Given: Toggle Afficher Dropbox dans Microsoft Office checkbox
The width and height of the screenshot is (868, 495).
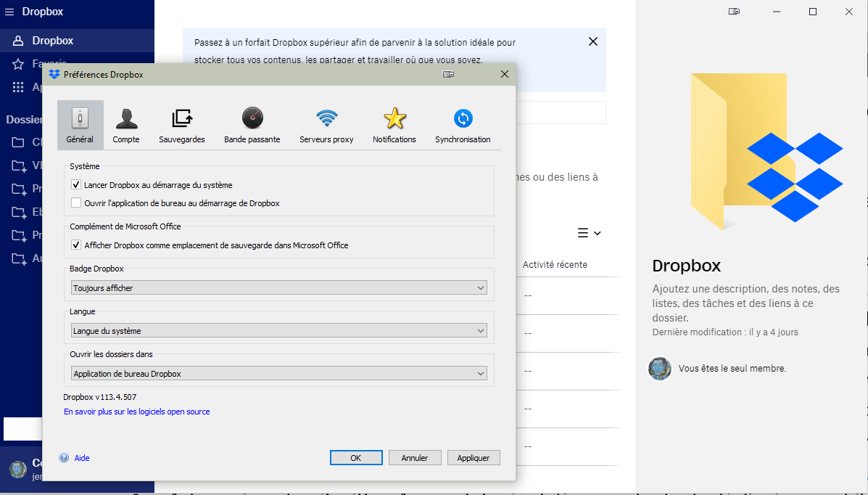Looking at the screenshot, I should [76, 245].
